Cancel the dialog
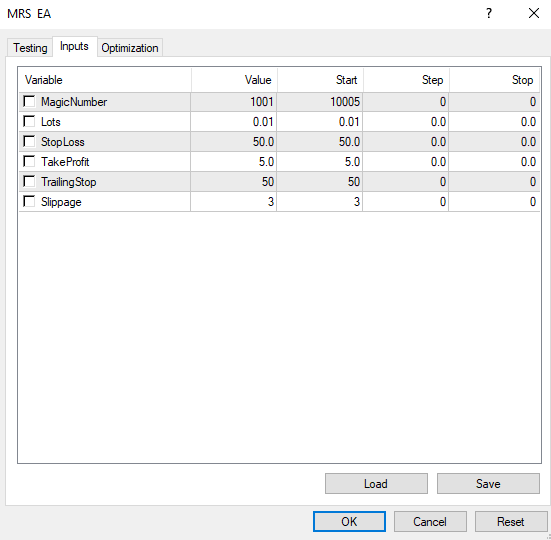 tap(430, 521)
